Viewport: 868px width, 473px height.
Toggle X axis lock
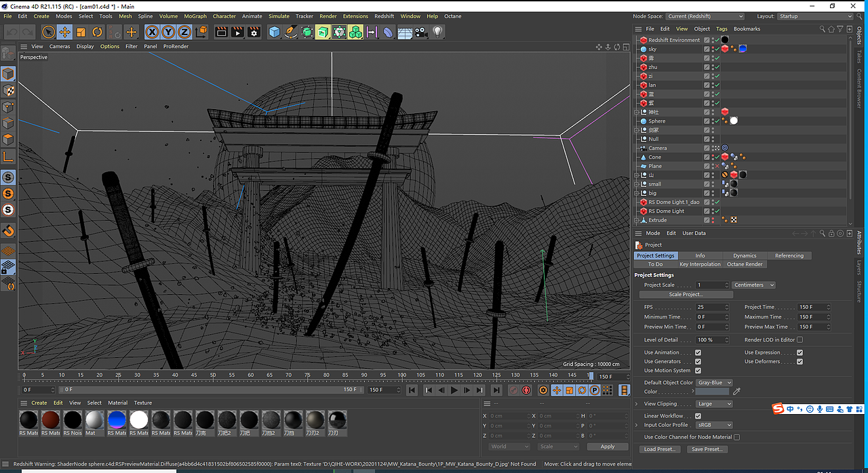(x=152, y=32)
